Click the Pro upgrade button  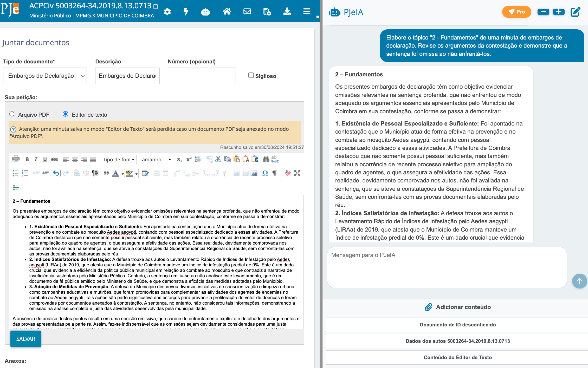pyautogui.click(x=516, y=12)
